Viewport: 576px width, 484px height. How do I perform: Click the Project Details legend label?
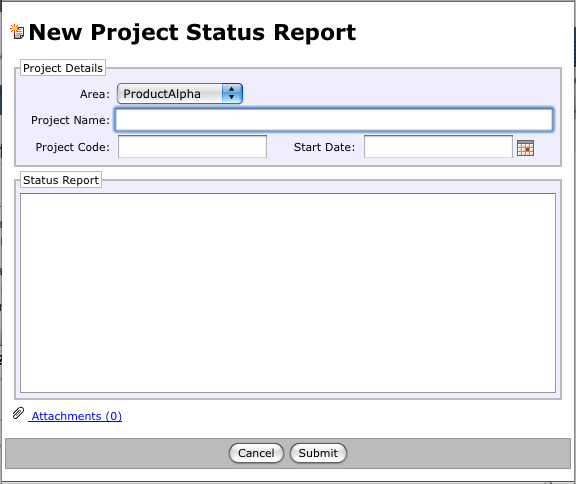point(63,68)
